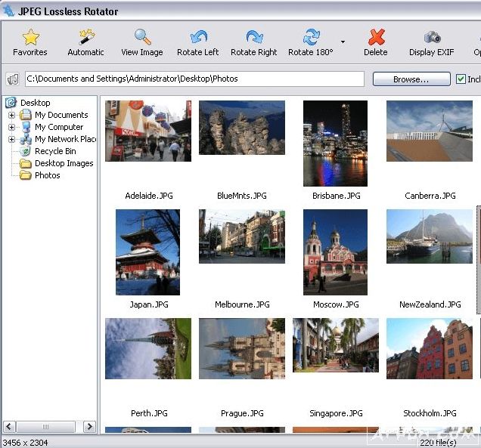Select My Network Places entry
Viewport: 481px width, 448px height.
click(65, 139)
